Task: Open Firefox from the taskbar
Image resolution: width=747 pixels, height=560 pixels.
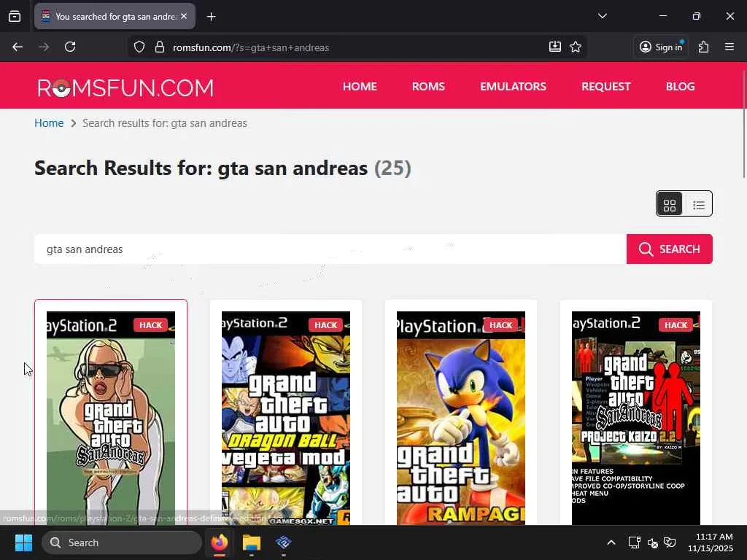Action: click(x=219, y=542)
